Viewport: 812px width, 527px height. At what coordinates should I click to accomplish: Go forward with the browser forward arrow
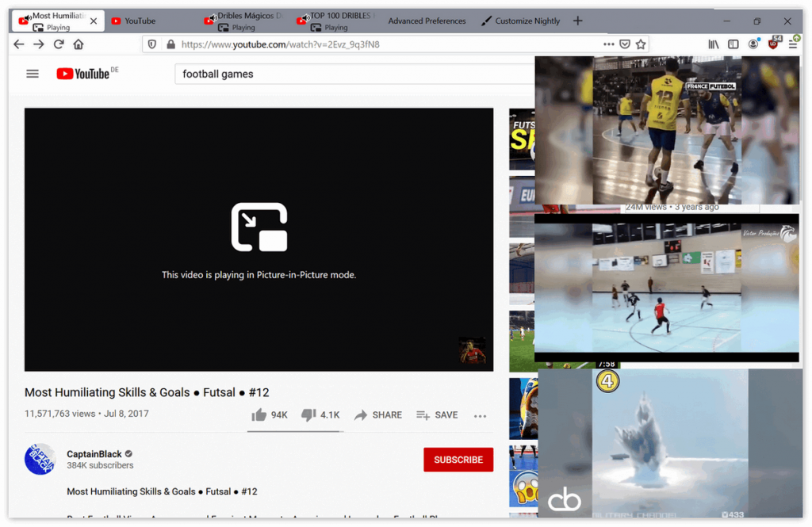(39, 44)
